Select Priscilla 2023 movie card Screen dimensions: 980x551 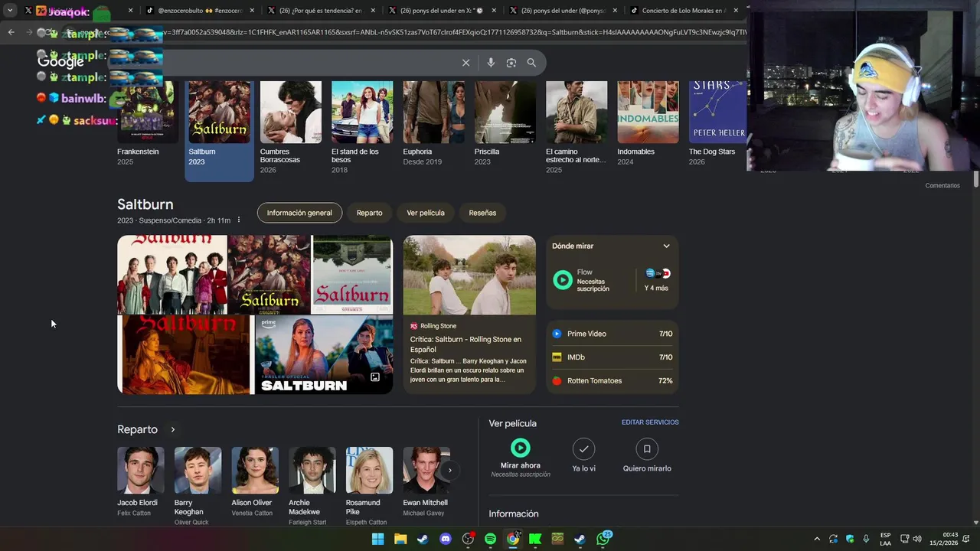point(505,124)
